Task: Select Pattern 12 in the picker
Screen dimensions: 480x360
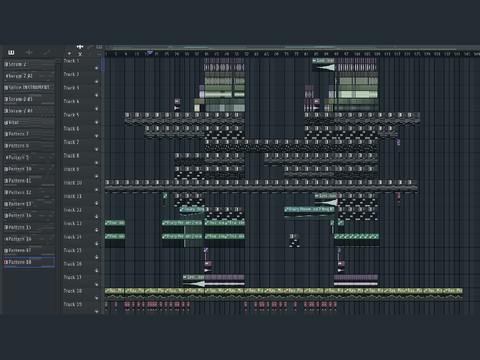Action: pyautogui.click(x=29, y=192)
